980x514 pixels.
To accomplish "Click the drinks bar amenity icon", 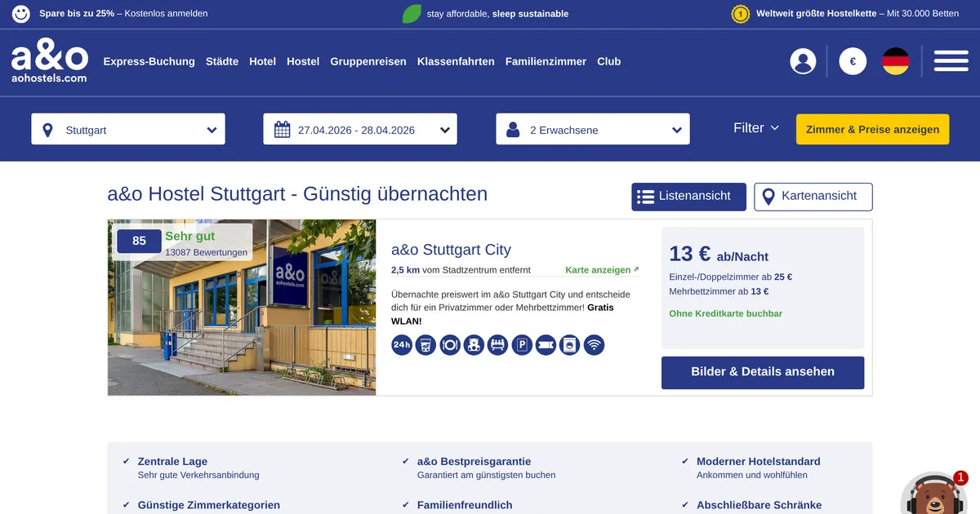I will (x=425, y=345).
